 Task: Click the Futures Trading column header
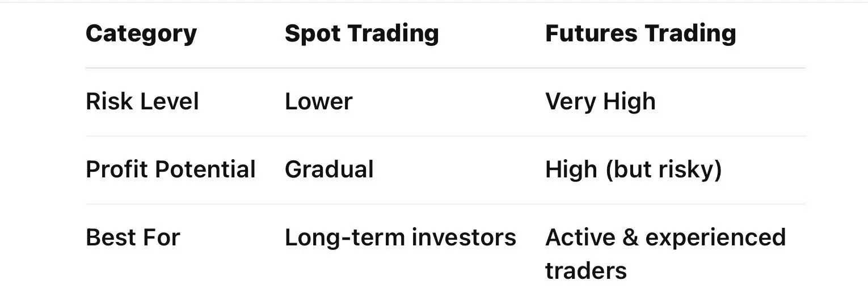click(x=641, y=33)
